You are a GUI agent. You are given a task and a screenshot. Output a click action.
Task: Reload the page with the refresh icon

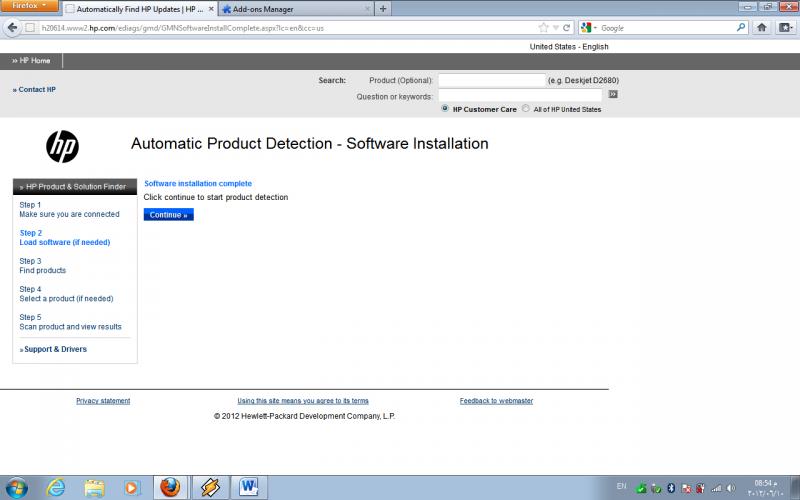566,28
